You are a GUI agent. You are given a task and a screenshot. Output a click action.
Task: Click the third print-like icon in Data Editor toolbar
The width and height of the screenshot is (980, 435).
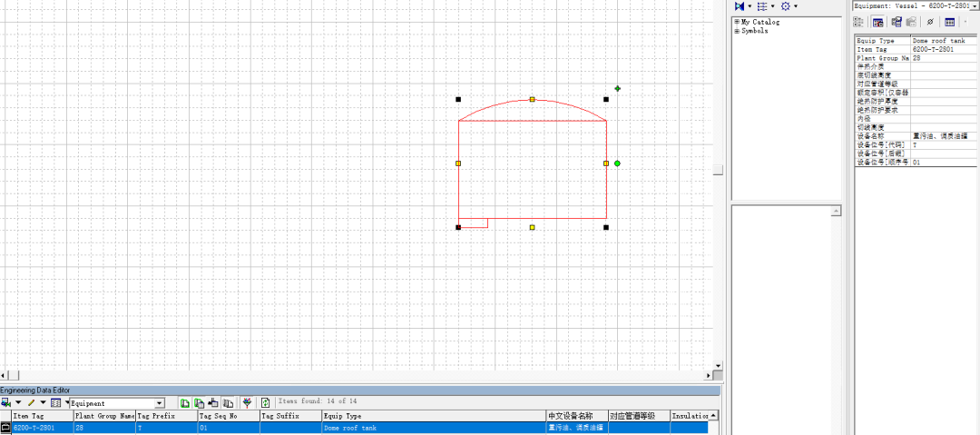click(214, 402)
